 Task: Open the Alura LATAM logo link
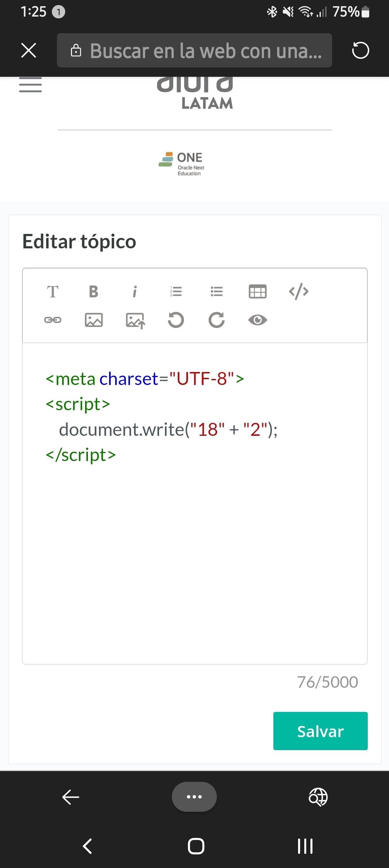click(195, 93)
